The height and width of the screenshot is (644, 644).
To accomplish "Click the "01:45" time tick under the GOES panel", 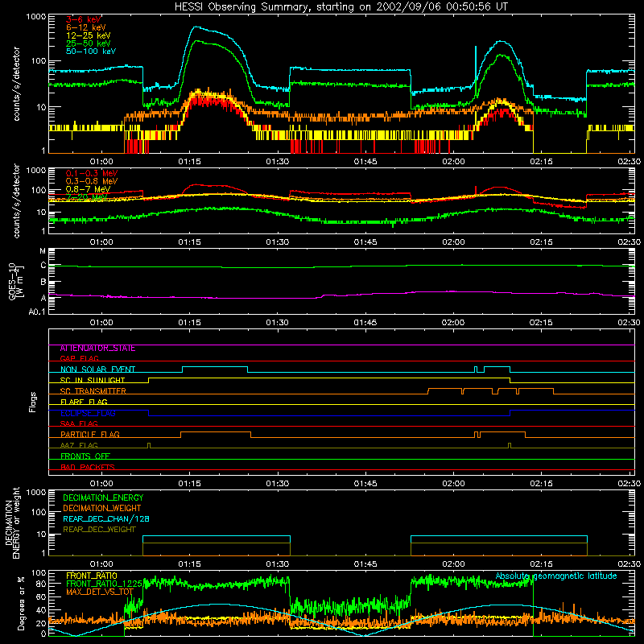I will coord(365,323).
